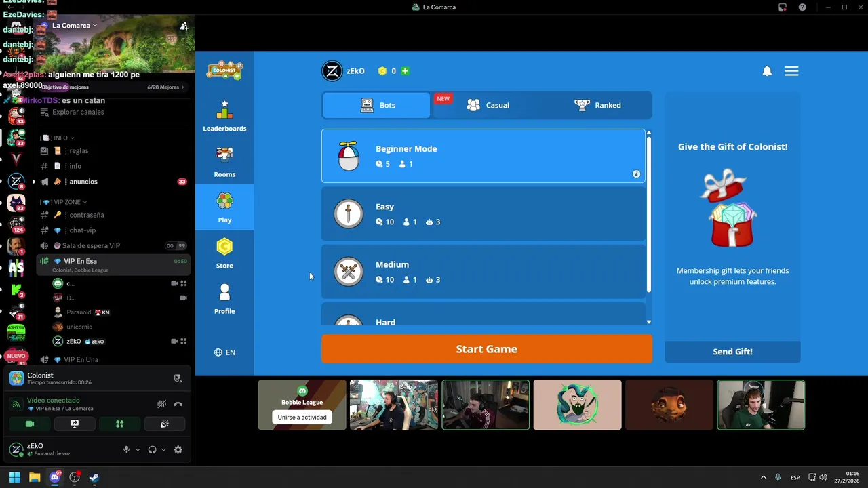This screenshot has width=868, height=488.
Task: Open La Comarca server dropdown
Action: click(x=75, y=26)
